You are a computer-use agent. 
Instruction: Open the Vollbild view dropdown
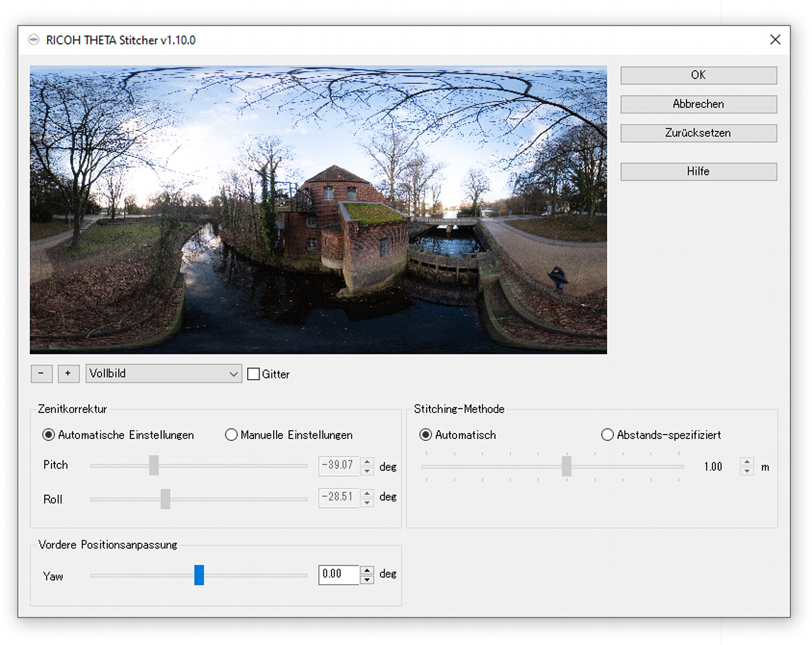(x=164, y=373)
